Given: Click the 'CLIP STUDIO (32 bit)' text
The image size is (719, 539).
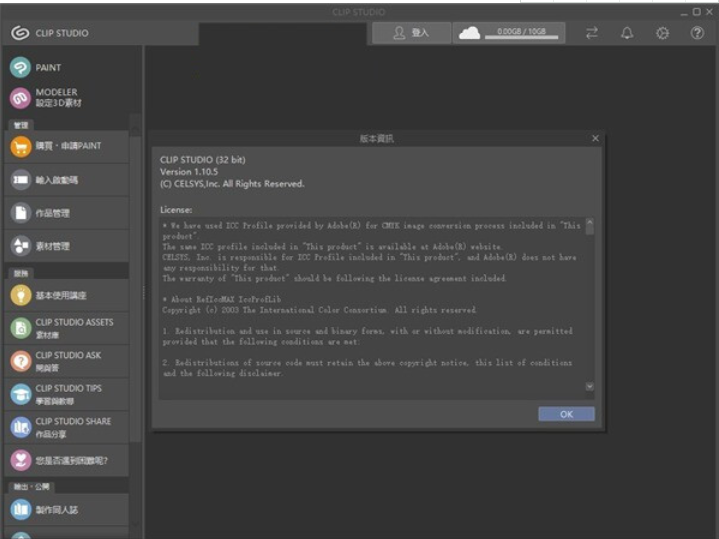Looking at the screenshot, I should point(203,160).
